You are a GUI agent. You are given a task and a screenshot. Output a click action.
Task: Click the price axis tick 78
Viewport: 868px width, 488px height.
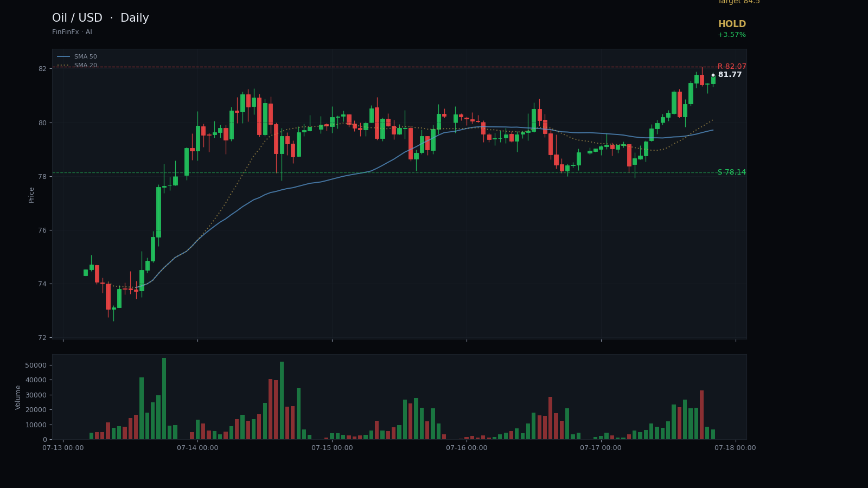pos(42,177)
